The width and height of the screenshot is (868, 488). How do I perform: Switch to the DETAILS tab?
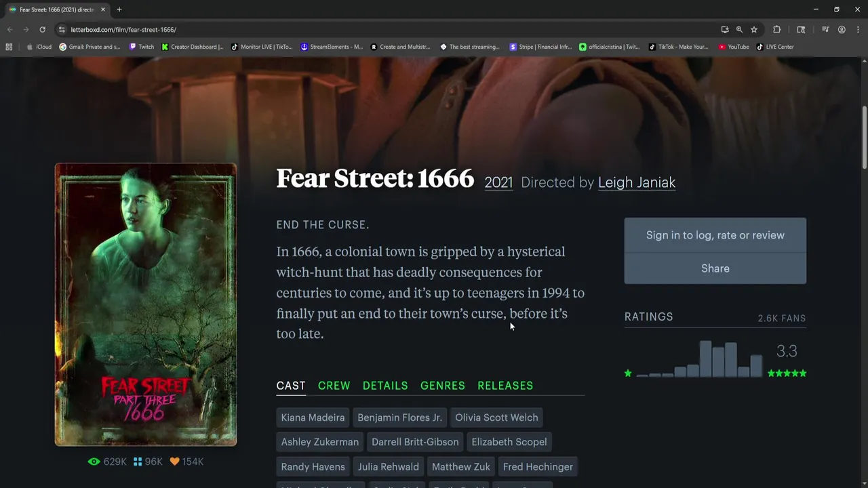(385, 386)
